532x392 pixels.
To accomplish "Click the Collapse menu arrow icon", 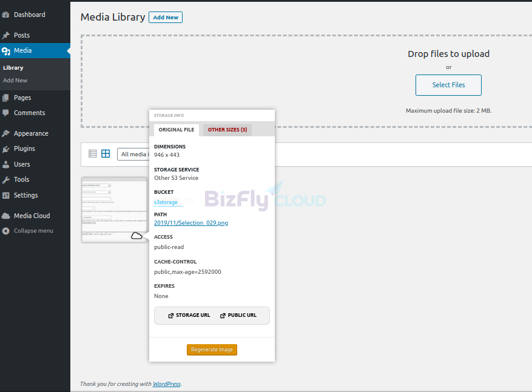I will coord(6,231).
